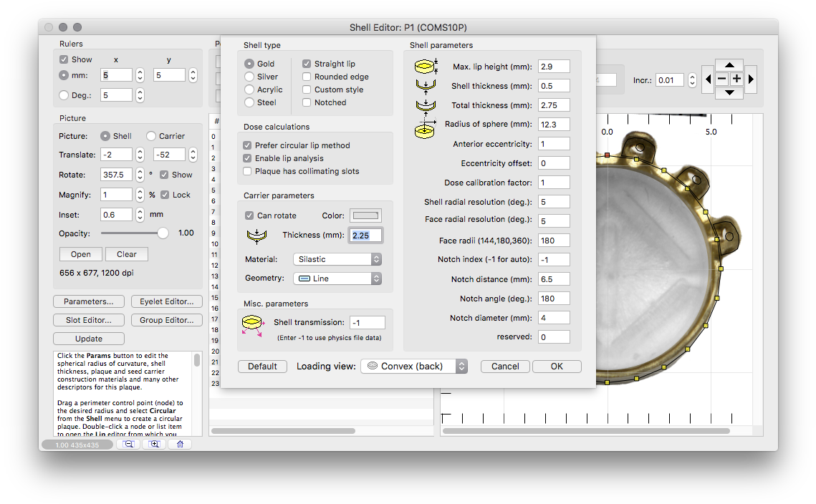This screenshot has width=816, height=504.
Task: Click the Rulers mm y value stepper
Action: pos(193,75)
